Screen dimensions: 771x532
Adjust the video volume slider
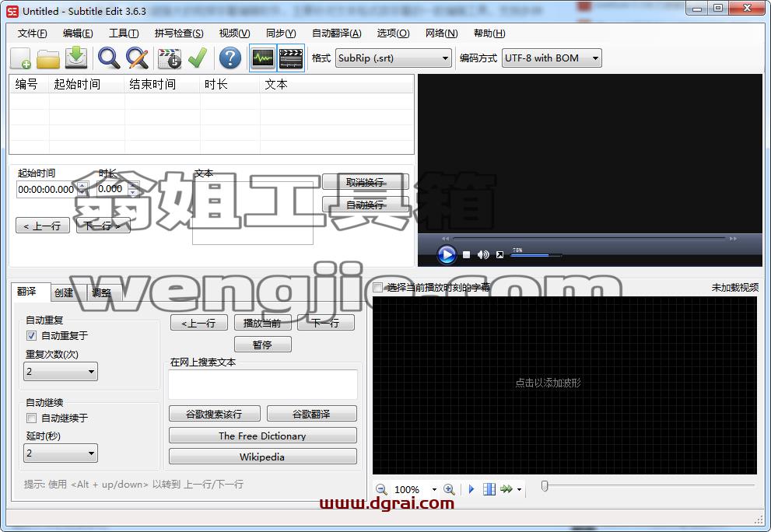point(537,255)
